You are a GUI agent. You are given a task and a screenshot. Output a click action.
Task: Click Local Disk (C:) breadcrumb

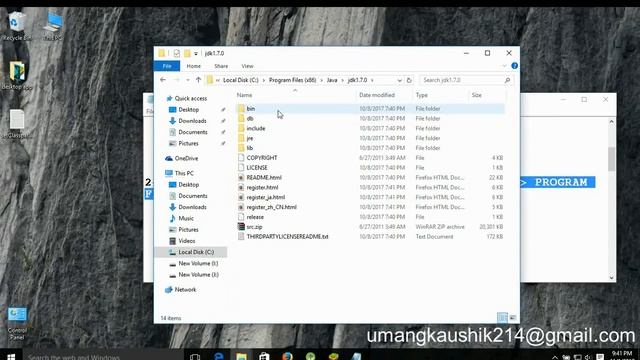[240, 80]
